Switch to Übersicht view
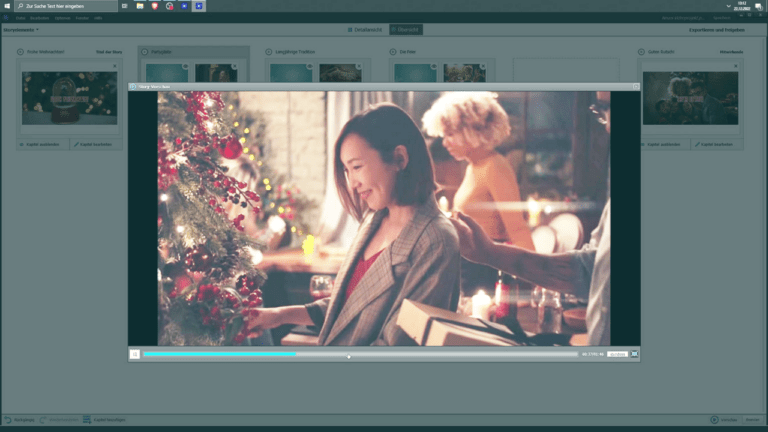 (x=406, y=30)
